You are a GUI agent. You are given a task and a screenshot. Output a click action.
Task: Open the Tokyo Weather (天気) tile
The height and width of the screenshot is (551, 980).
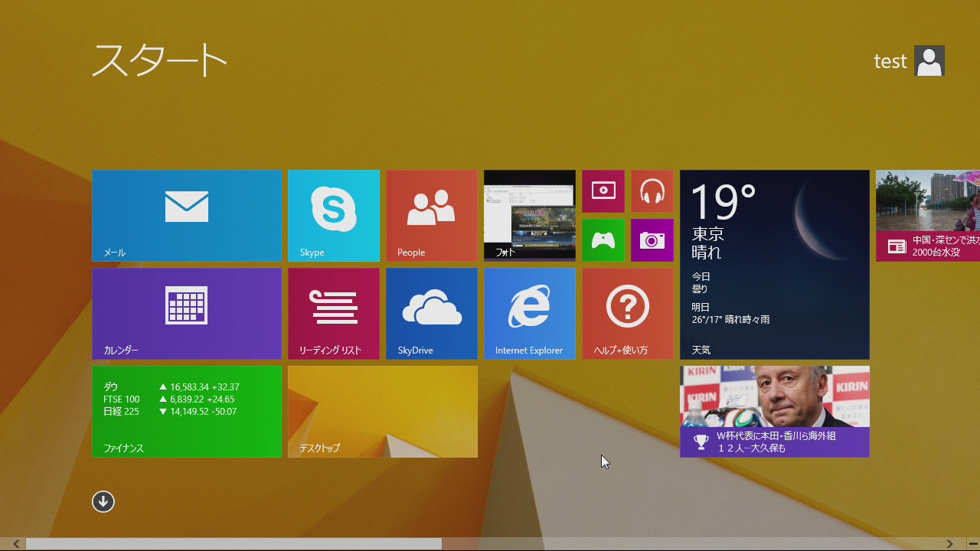775,265
